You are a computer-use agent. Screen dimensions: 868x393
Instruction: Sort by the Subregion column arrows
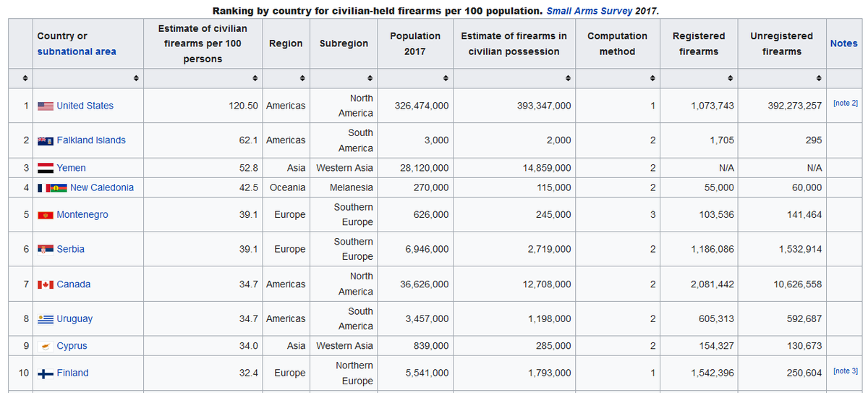[x=370, y=78]
